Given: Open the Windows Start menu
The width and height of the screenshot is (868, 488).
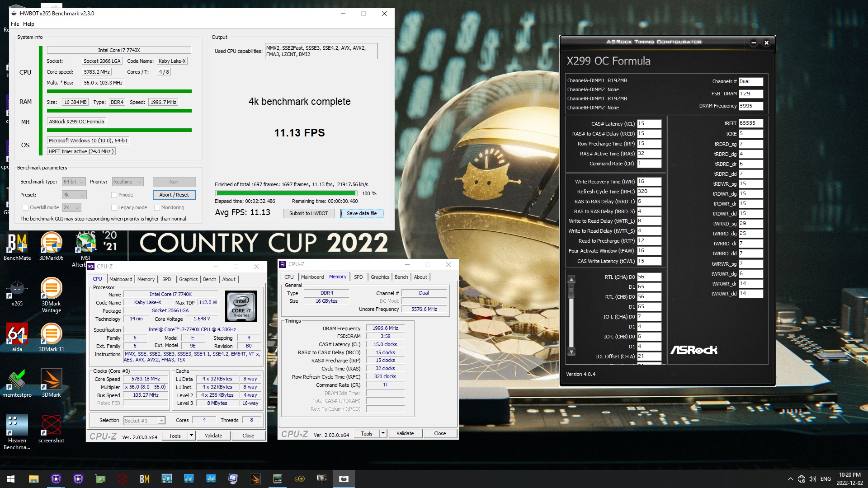Looking at the screenshot, I should (11, 479).
